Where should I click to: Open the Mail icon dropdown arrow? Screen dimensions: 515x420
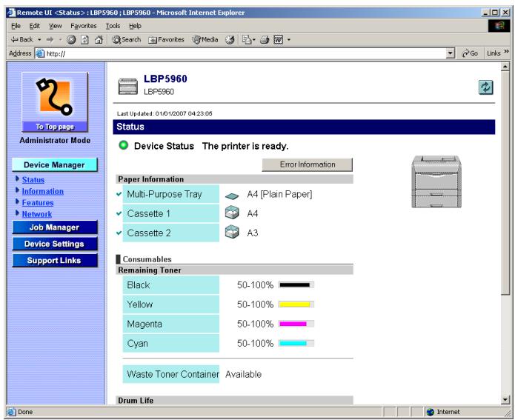pyautogui.click(x=254, y=40)
